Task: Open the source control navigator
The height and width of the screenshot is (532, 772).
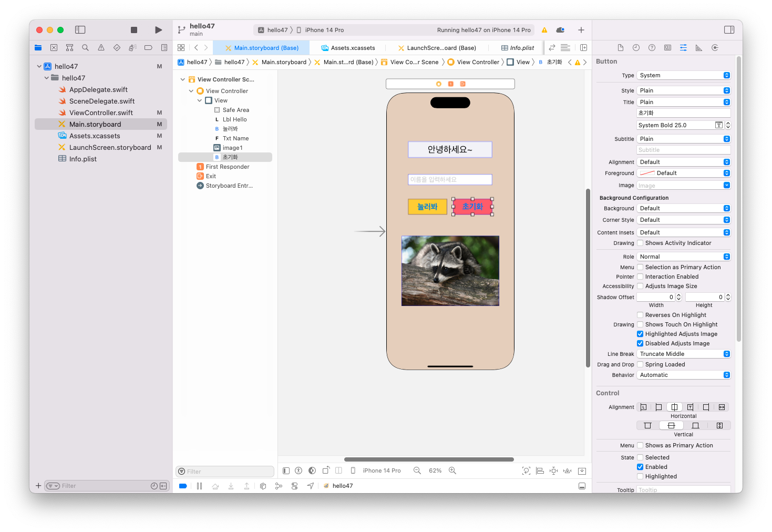Action: pyautogui.click(x=54, y=47)
